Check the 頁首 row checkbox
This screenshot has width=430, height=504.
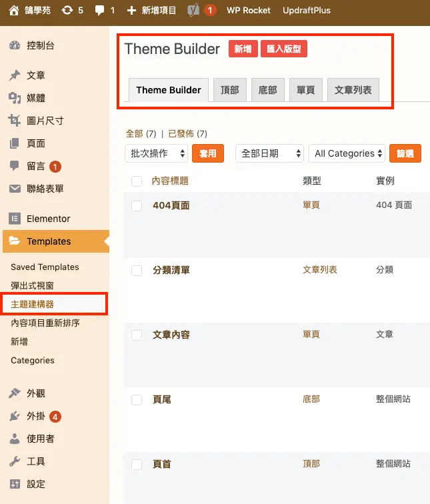tap(137, 465)
